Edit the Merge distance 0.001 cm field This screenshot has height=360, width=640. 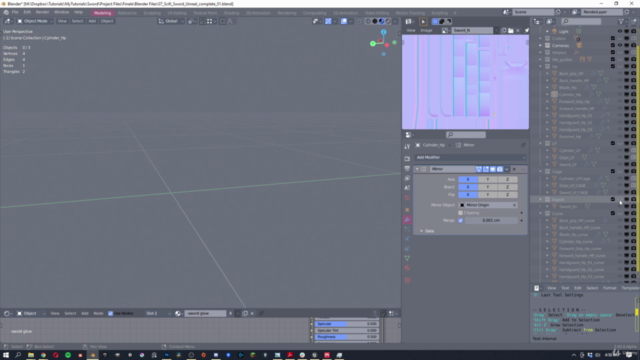pos(491,220)
